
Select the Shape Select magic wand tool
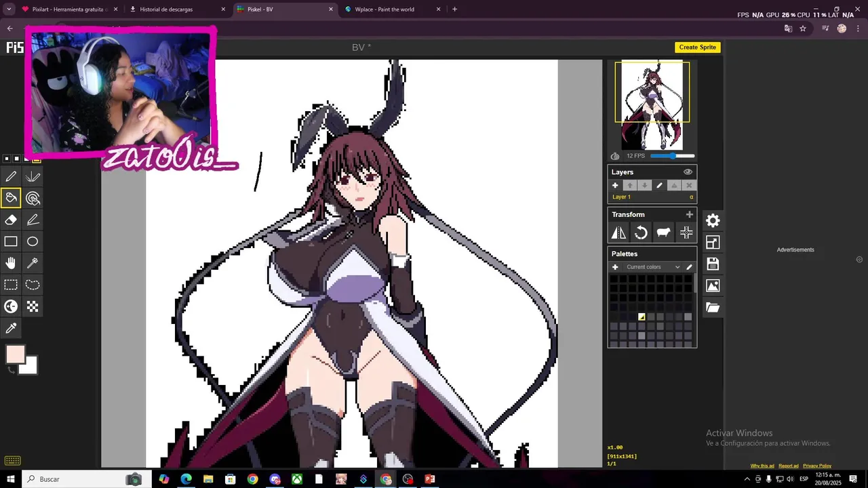(33, 264)
